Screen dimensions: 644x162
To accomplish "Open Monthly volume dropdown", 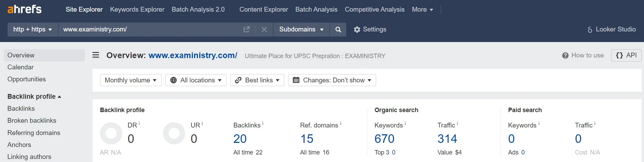I will [x=131, y=80].
